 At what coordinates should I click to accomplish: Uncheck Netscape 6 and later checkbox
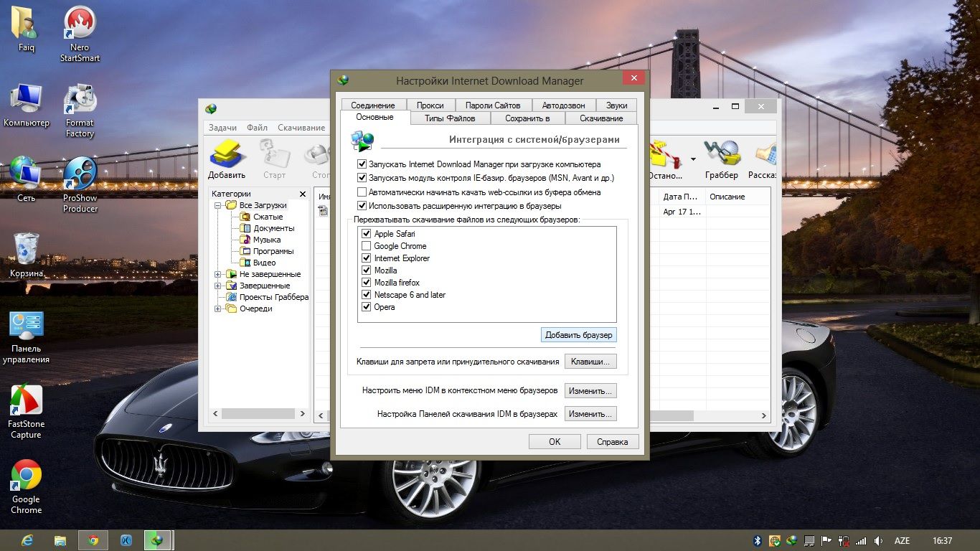[367, 295]
